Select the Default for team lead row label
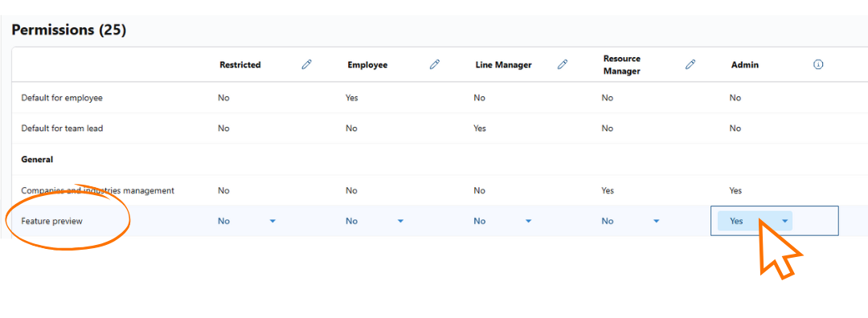 62,128
